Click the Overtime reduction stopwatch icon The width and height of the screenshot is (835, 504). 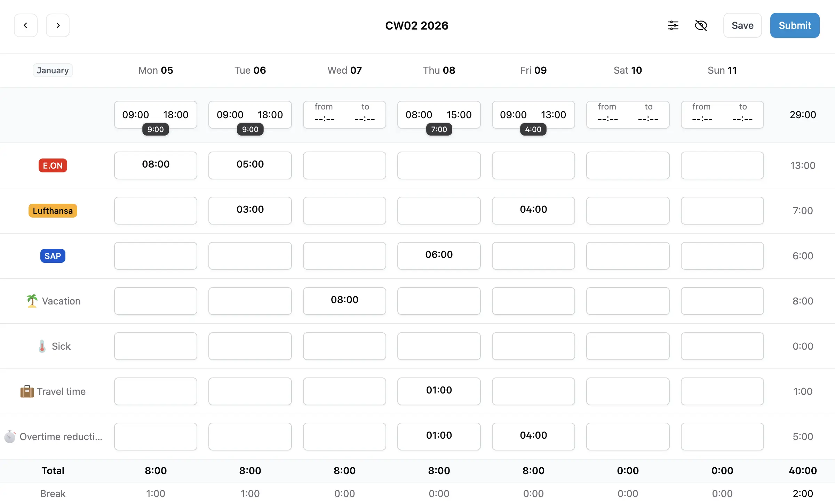[x=10, y=437]
